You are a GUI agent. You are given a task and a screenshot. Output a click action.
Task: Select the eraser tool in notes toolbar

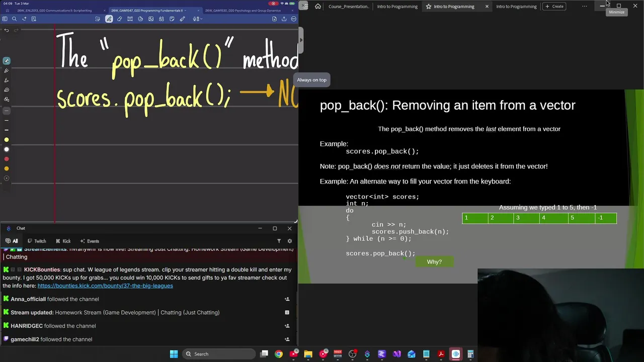(119, 19)
